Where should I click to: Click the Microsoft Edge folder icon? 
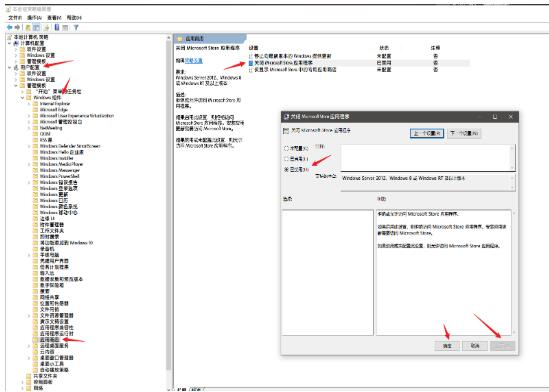tap(35, 110)
